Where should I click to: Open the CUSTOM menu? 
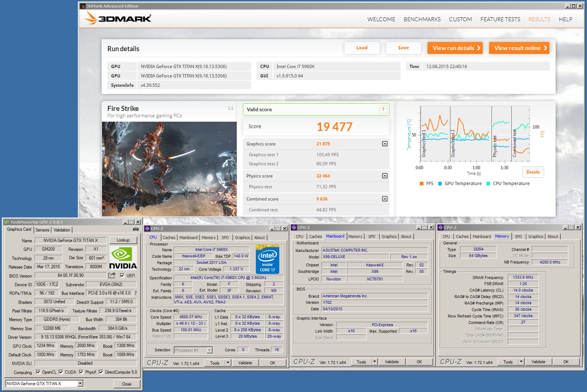tap(460, 19)
